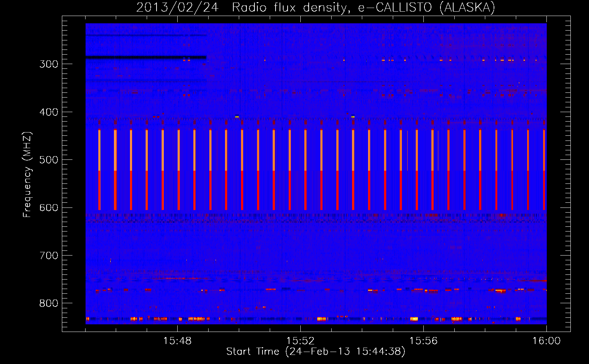Click the 15:48 time tick label

click(178, 341)
